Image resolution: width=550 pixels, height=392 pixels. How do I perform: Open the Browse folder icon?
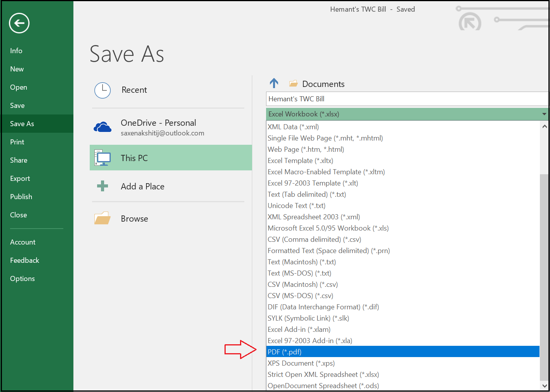(102, 218)
